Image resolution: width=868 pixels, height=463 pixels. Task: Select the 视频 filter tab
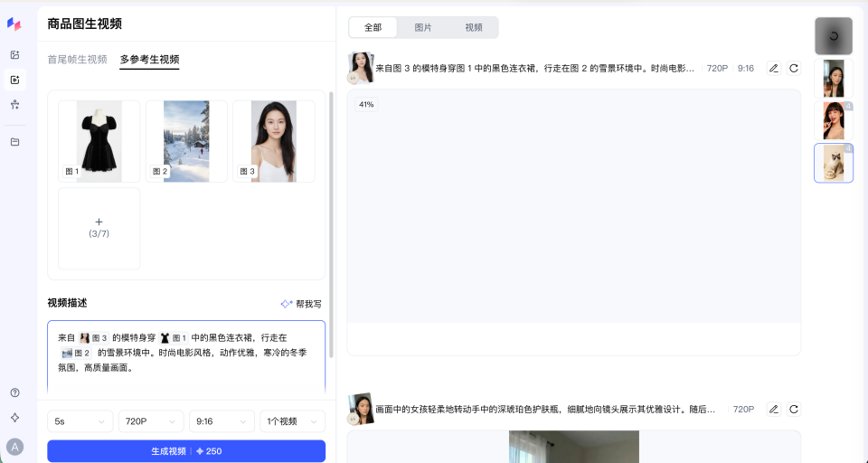pos(473,27)
